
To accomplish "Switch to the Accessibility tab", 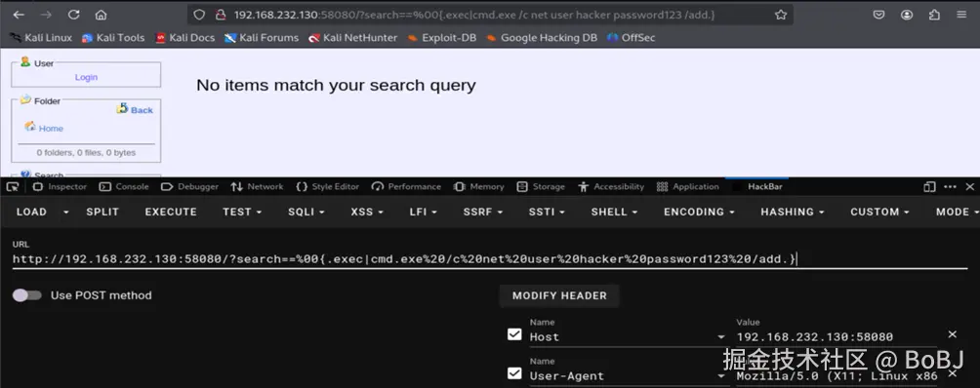I will click(611, 186).
